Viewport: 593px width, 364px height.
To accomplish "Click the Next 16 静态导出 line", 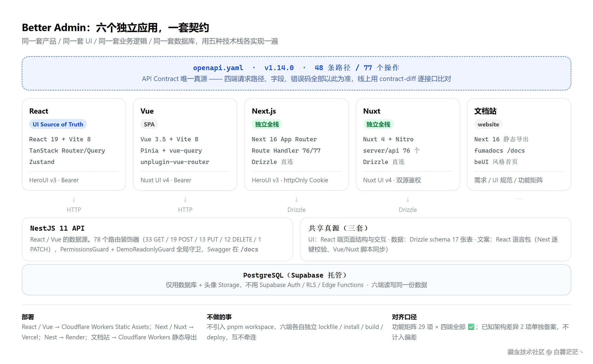I will click(501, 139).
